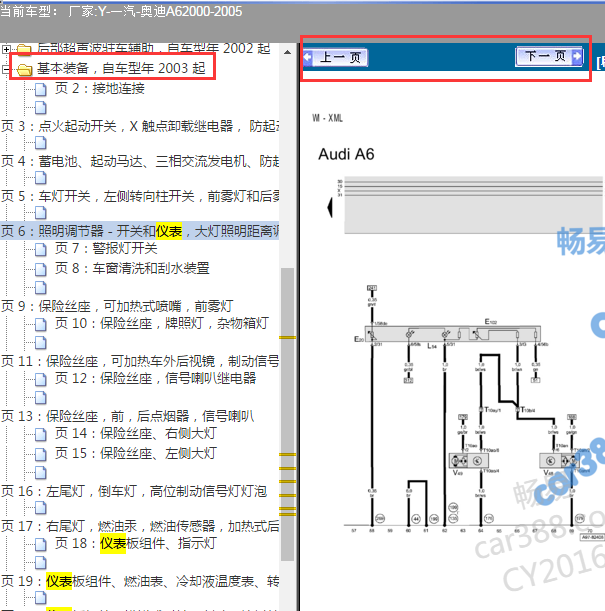
Task: Select 页 6：照明调节器 highlighted entry
Action: pos(140,231)
